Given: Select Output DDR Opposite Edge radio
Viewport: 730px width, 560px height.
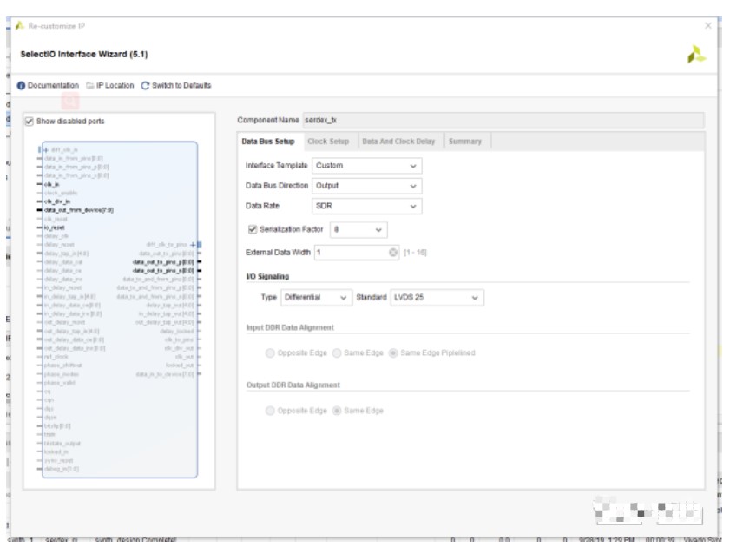Looking at the screenshot, I should (x=270, y=411).
